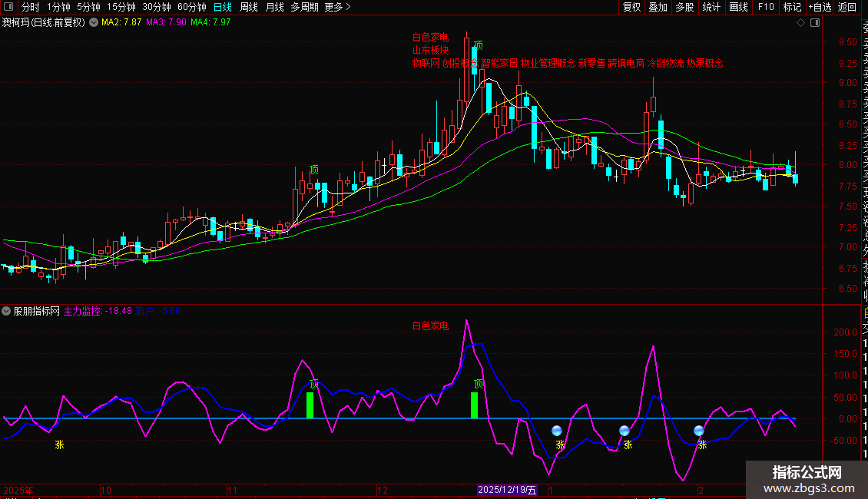Activate the 画线 drawing tools
868x499 pixels.
738,7
